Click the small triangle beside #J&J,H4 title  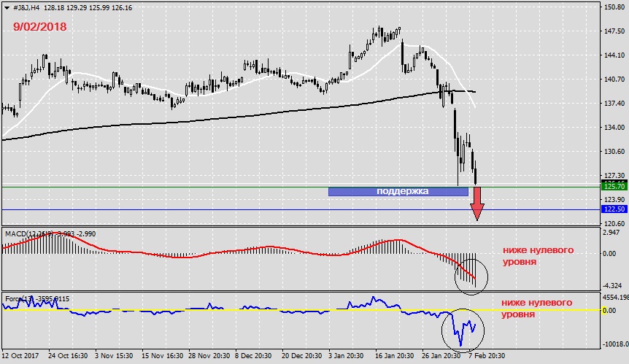point(6,7)
